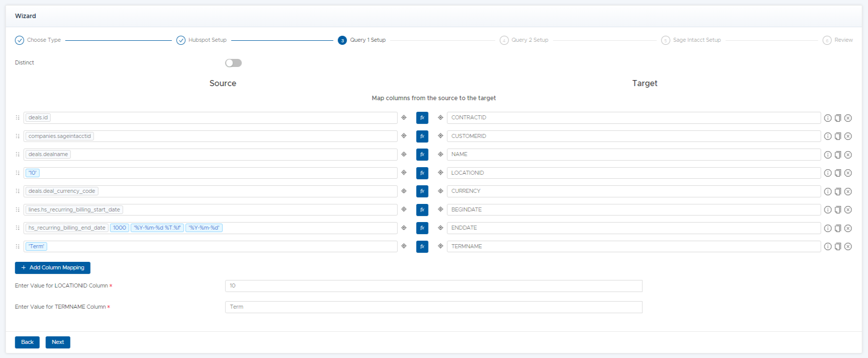Show info for BEGINDATE mapping
The width and height of the screenshot is (868, 358).
tap(828, 209)
